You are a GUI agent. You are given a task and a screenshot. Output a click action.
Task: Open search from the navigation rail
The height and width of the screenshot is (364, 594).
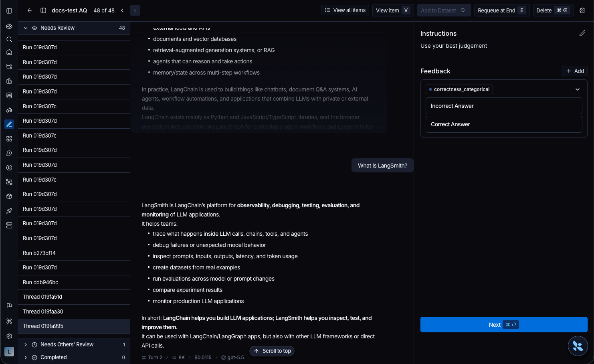click(x=9, y=39)
